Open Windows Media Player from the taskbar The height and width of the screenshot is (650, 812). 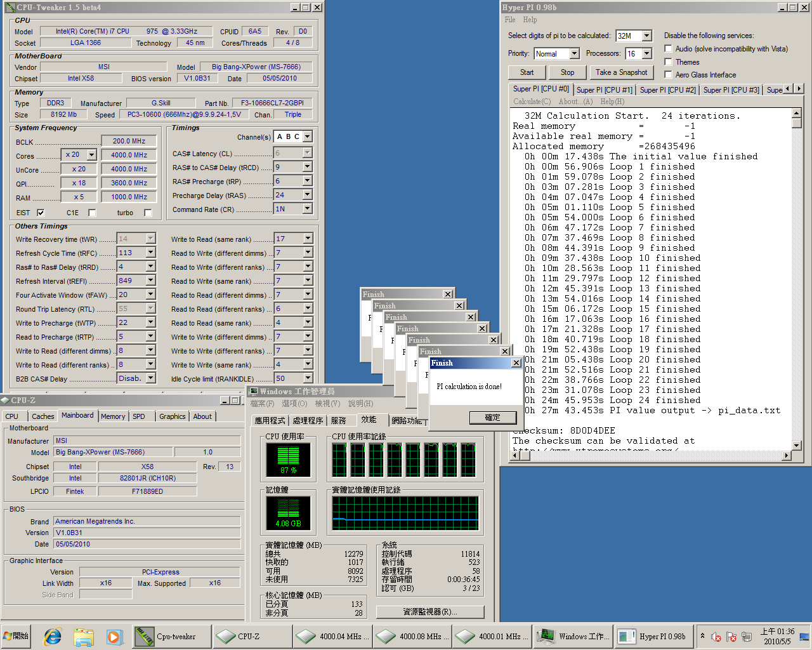click(114, 636)
